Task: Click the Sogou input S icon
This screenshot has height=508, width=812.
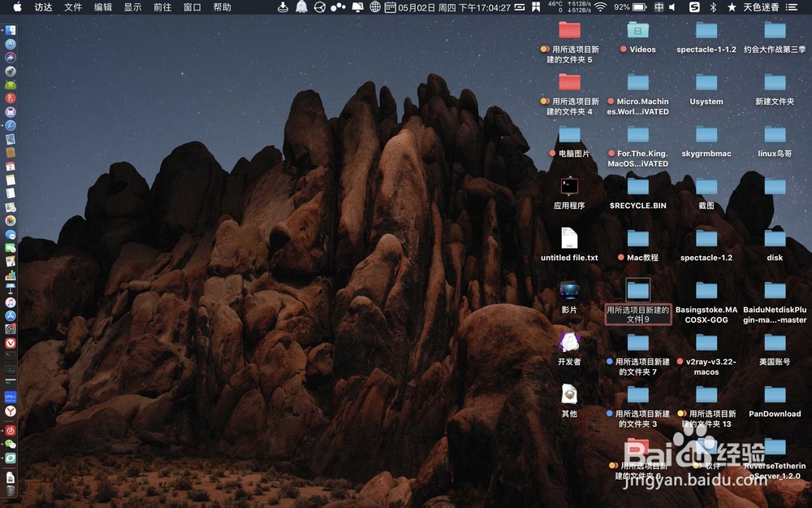Action: coord(694,7)
